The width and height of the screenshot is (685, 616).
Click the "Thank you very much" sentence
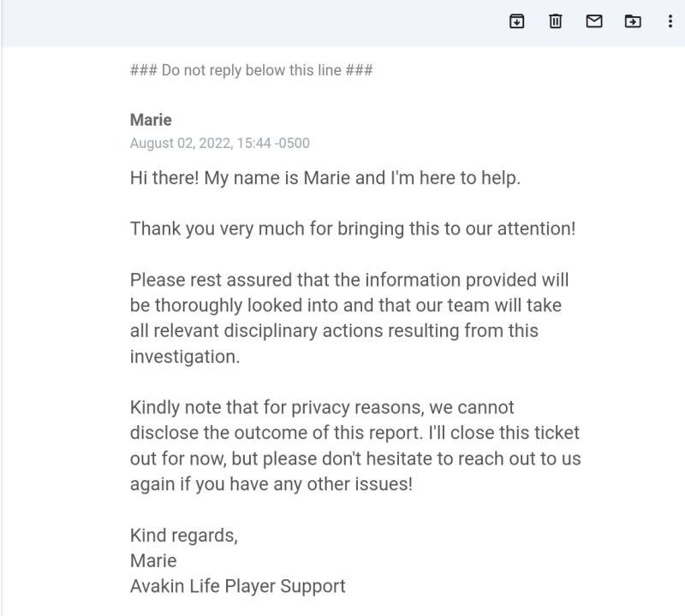click(x=353, y=229)
